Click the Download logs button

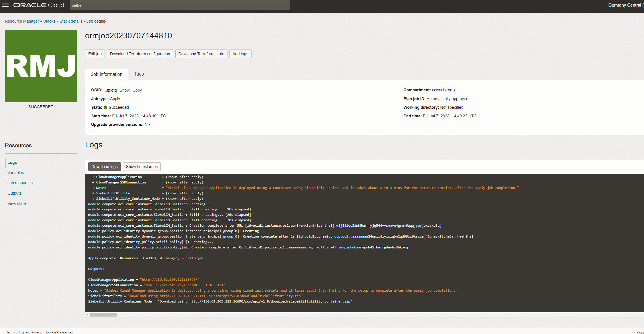(105, 166)
